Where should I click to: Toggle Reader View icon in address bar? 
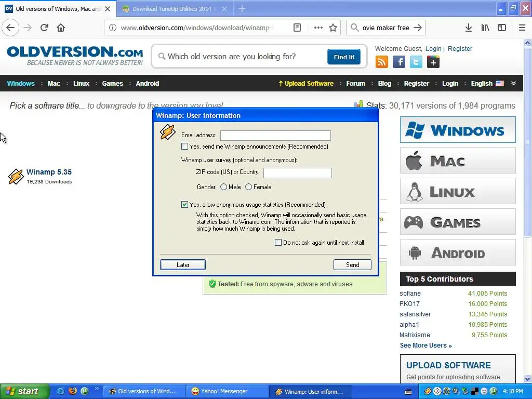297,28
